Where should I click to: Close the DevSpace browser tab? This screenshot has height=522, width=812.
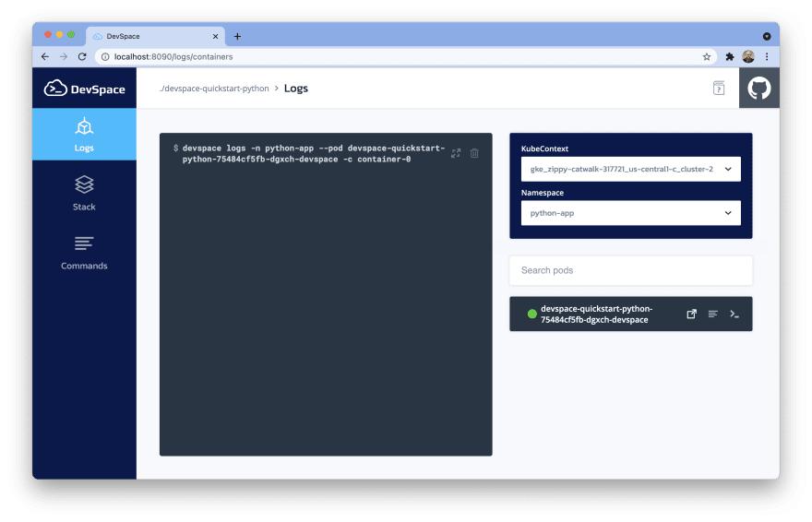coord(215,36)
